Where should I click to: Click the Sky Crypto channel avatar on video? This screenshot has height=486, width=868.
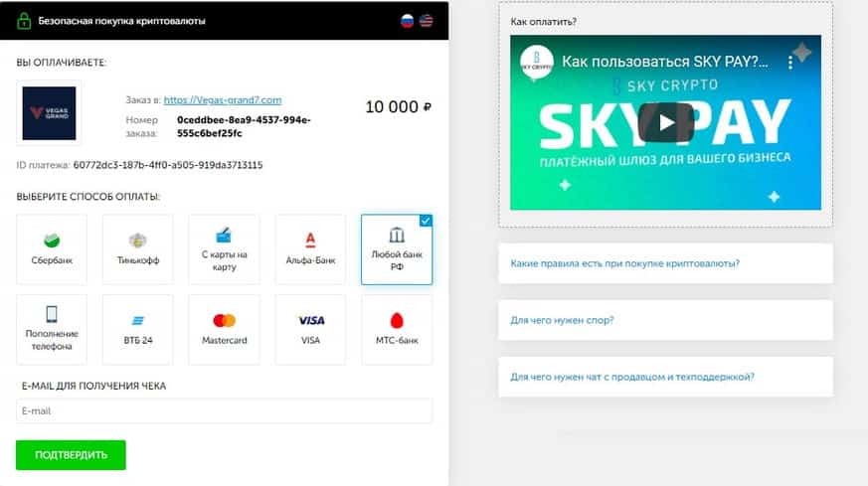pos(537,62)
